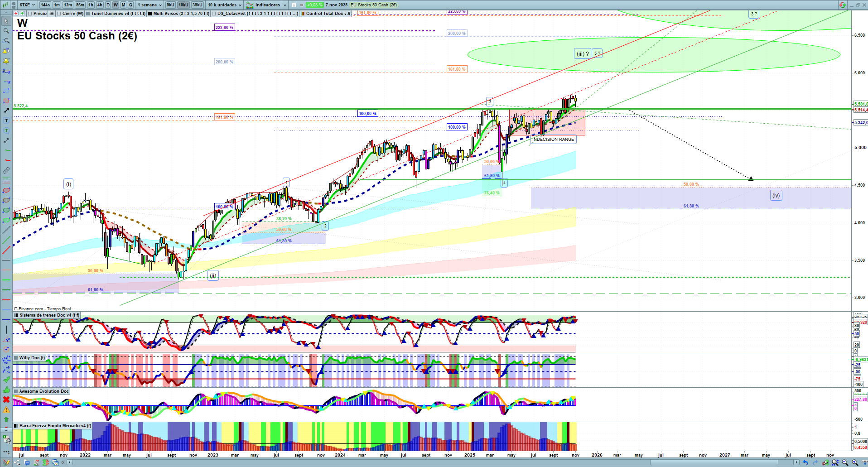Select the brown ellipse tool
Image resolution: width=868 pixels, height=467 pixels.
6,200
